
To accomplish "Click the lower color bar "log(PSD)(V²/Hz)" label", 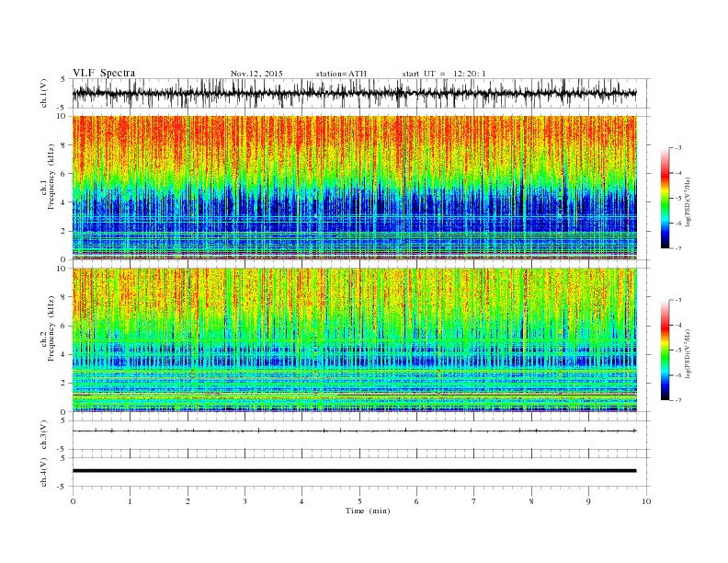I will point(688,354).
